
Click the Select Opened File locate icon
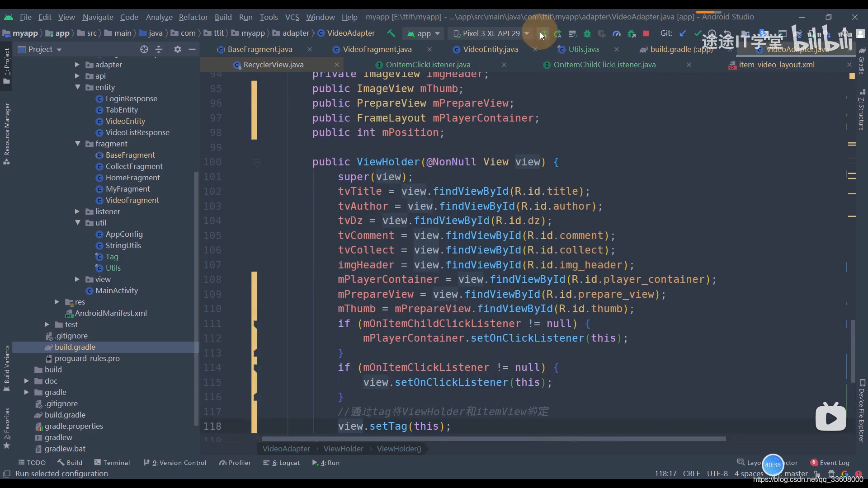point(144,49)
